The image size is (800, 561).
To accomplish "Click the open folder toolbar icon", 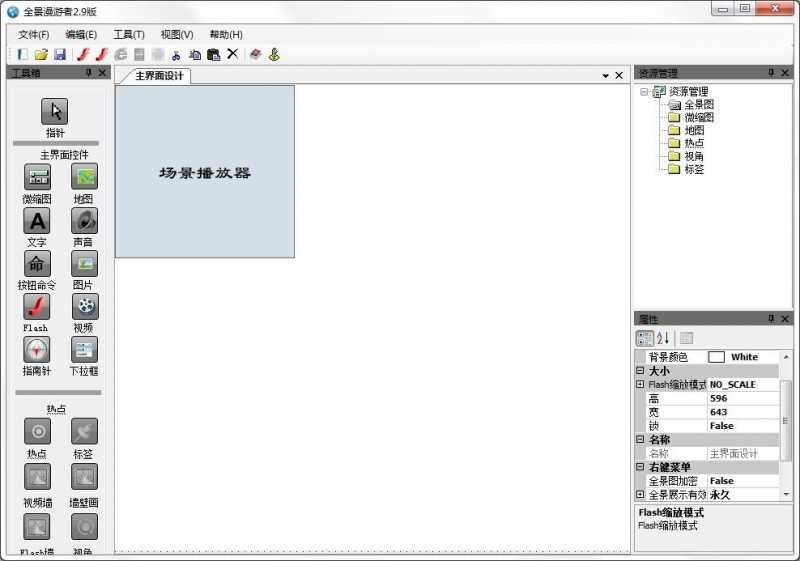I will tap(41, 55).
